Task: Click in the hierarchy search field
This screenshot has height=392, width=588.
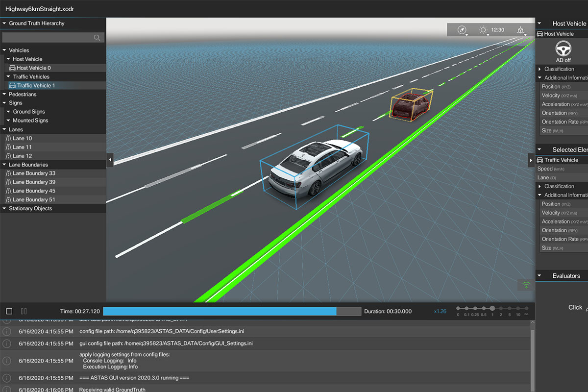Action: pos(47,38)
